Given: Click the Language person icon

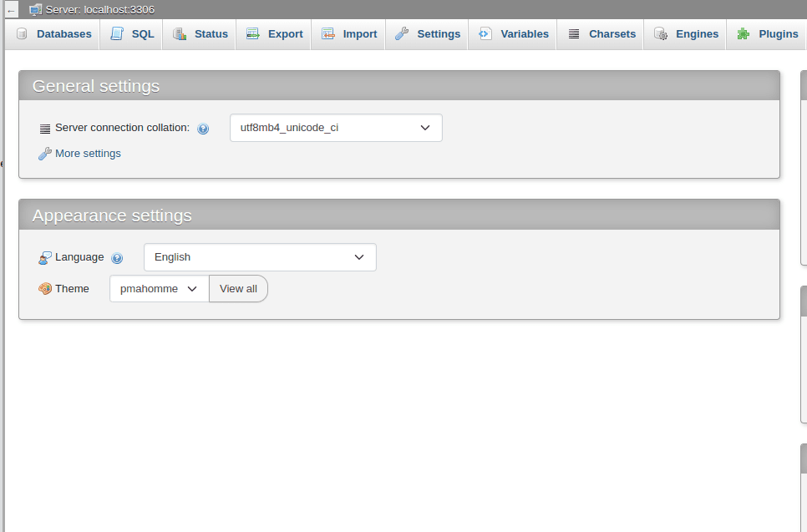Looking at the screenshot, I should pos(45,258).
